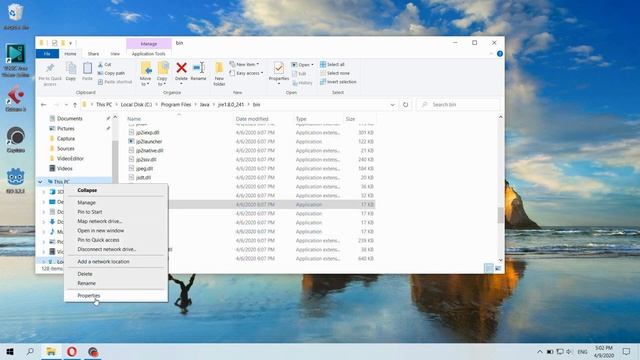Open the New item dropdown
The width and height of the screenshot is (640, 360).
[x=244, y=64]
